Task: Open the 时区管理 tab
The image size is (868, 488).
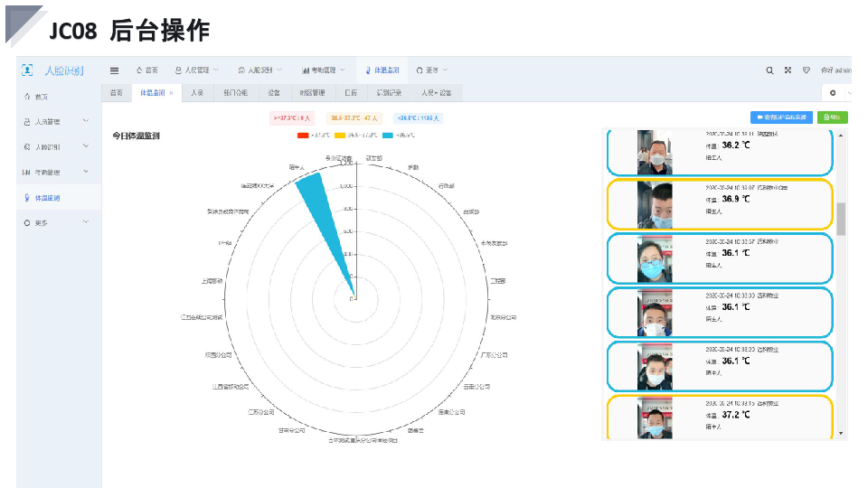Action: tap(312, 93)
